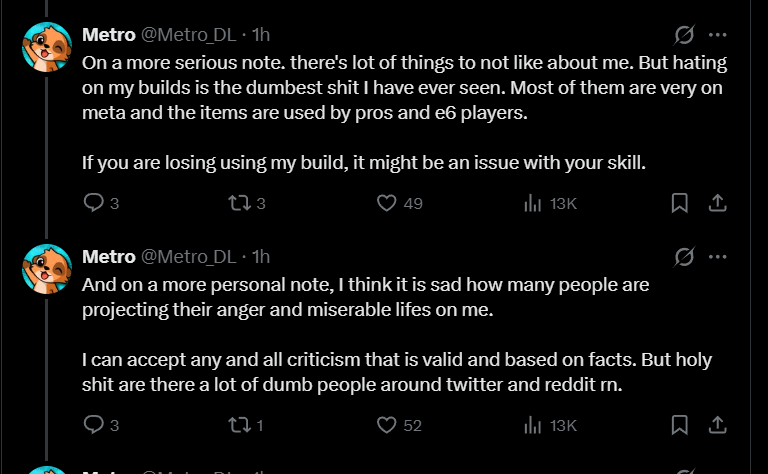Open more options on first tweet
Screen dimensions: 768x474
[718, 35]
